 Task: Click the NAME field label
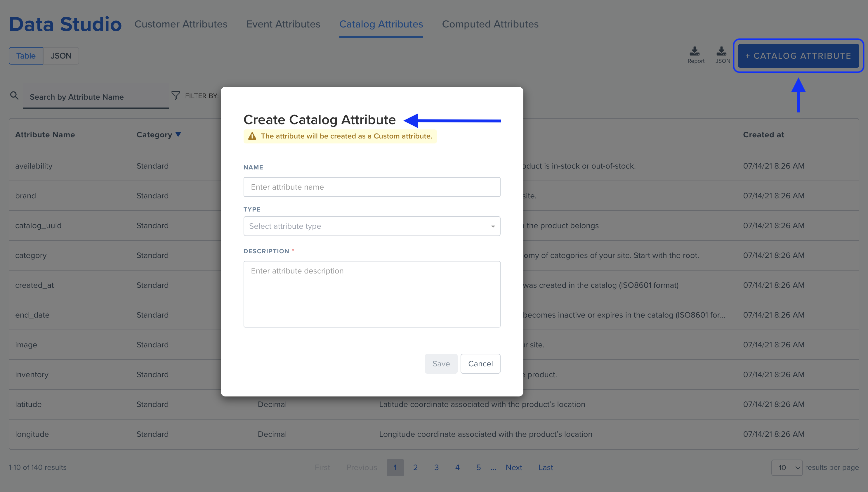tap(253, 167)
